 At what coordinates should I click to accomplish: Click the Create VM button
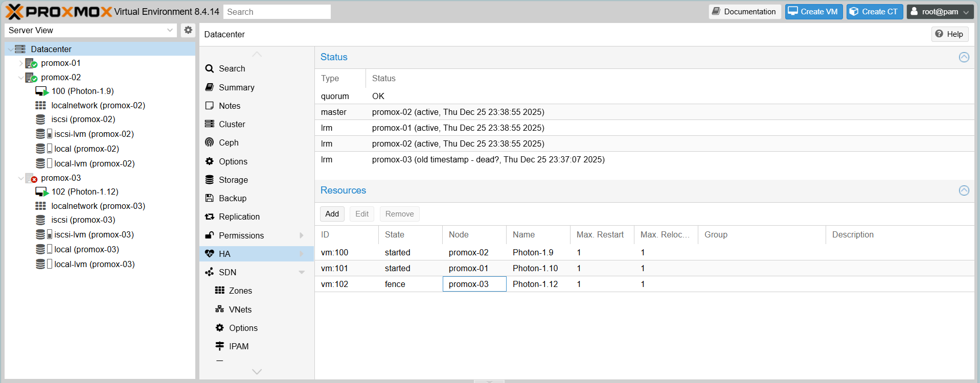coord(813,12)
